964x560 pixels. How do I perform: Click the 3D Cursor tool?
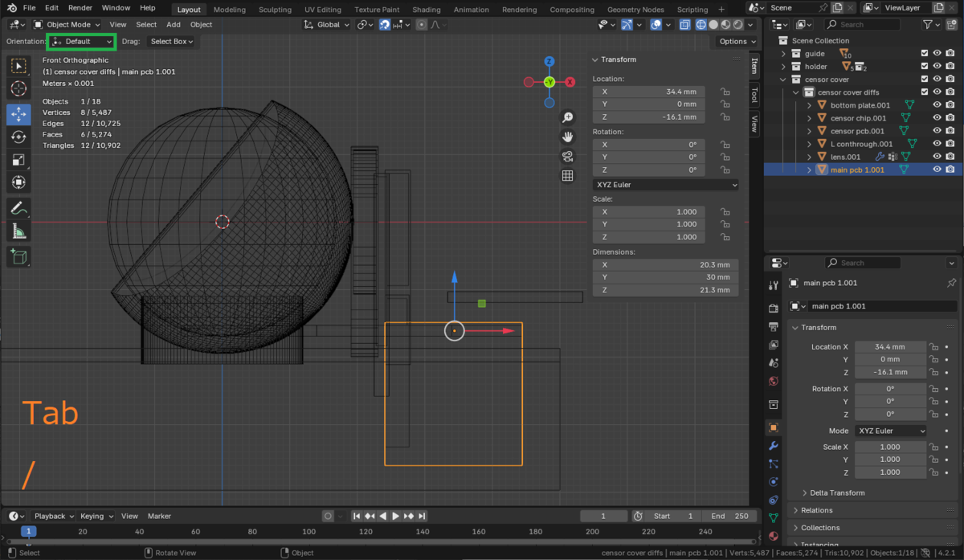click(18, 88)
